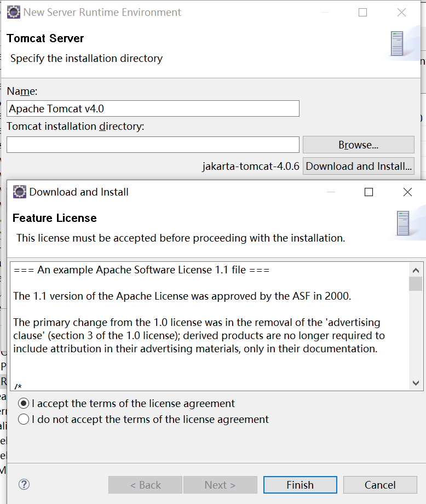Select 'I accept the terms' radio button
This screenshot has height=504, width=426.
(x=24, y=403)
